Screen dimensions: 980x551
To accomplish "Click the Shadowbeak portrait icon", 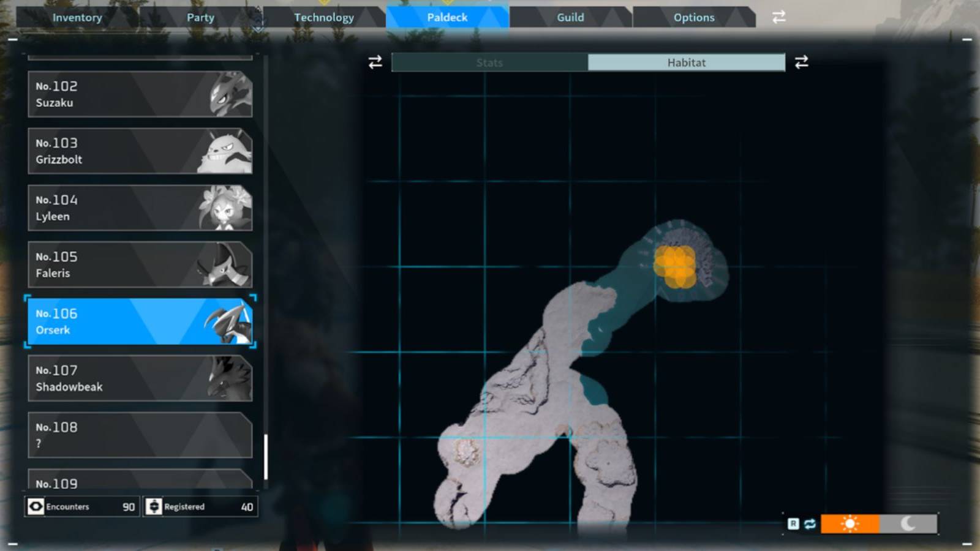I will coord(232,378).
